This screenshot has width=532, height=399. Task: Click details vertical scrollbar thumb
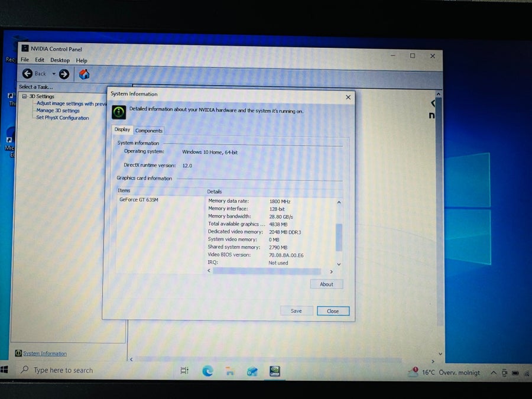[339, 238]
